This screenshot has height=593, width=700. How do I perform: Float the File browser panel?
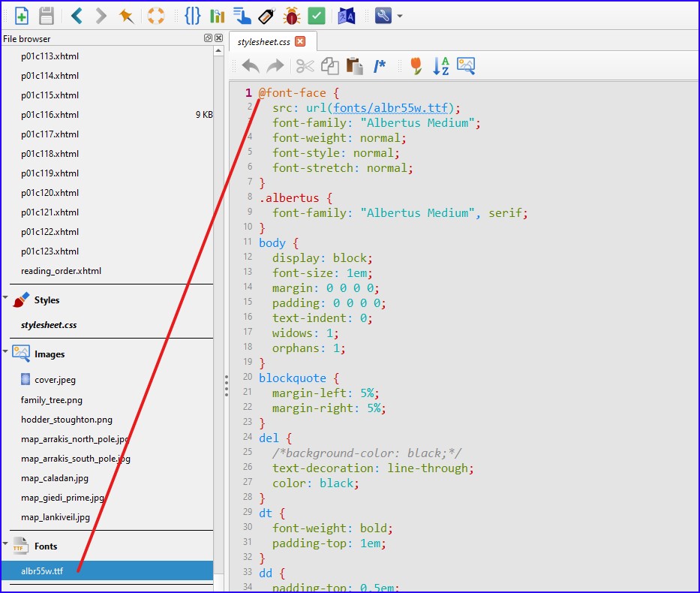(x=208, y=38)
